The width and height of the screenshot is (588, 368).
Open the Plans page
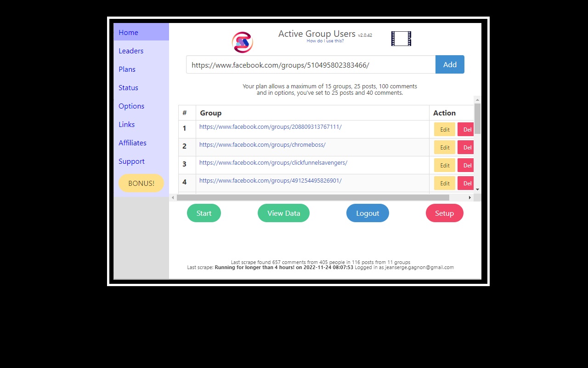[127, 69]
